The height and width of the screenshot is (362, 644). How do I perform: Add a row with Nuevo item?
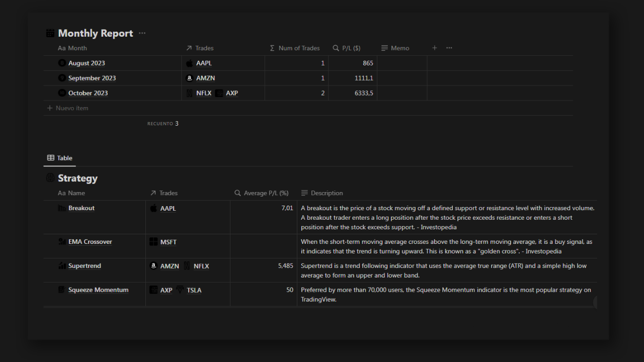(x=67, y=108)
